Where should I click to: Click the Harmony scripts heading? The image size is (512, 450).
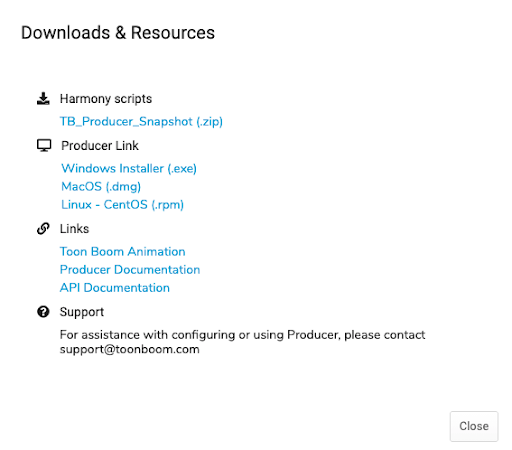click(x=106, y=99)
